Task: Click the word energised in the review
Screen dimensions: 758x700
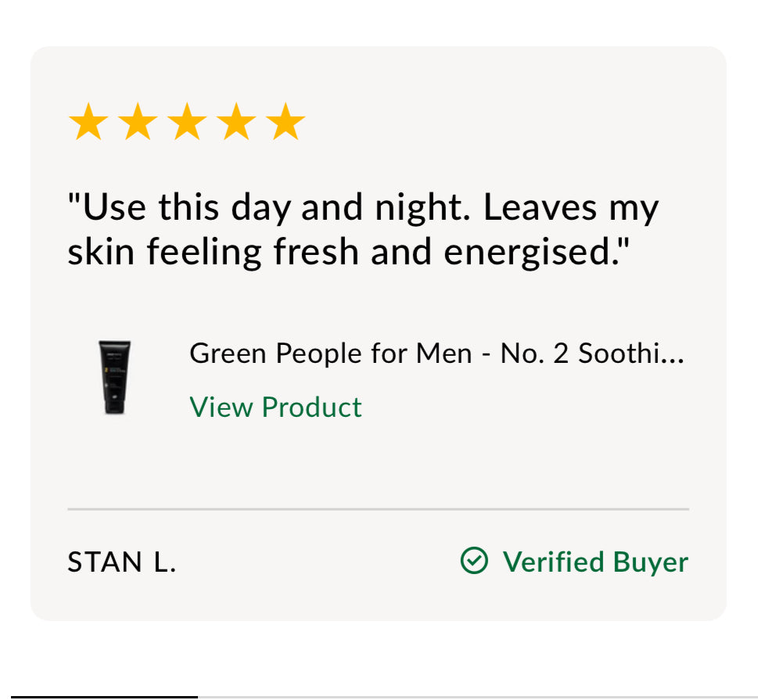Action: 527,253
